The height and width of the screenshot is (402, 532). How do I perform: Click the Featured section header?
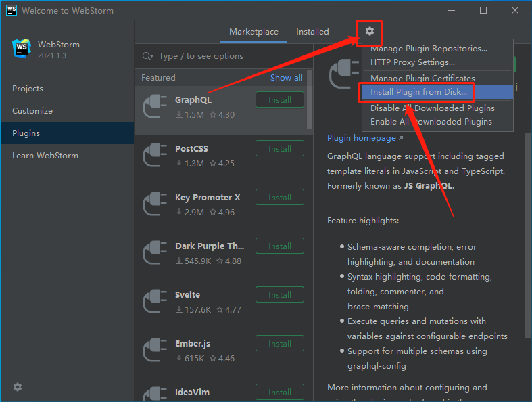[x=158, y=77]
